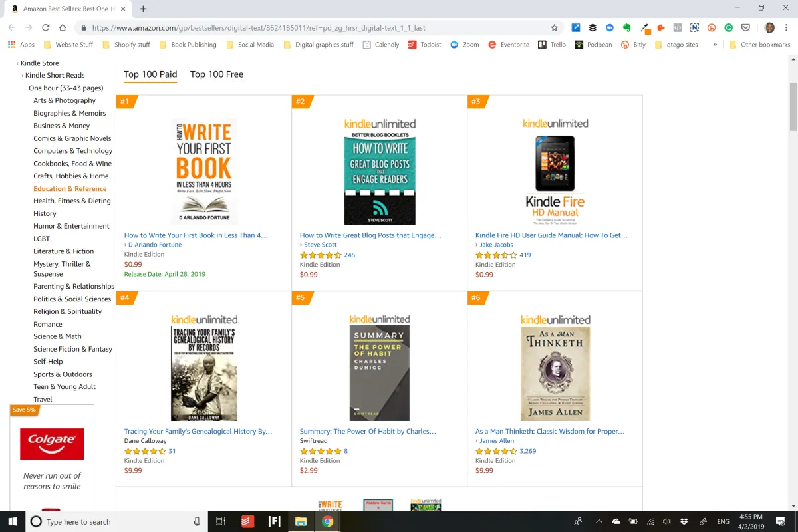Select the Science Fiction & Fantasy category
798x532 pixels.
[73, 349]
